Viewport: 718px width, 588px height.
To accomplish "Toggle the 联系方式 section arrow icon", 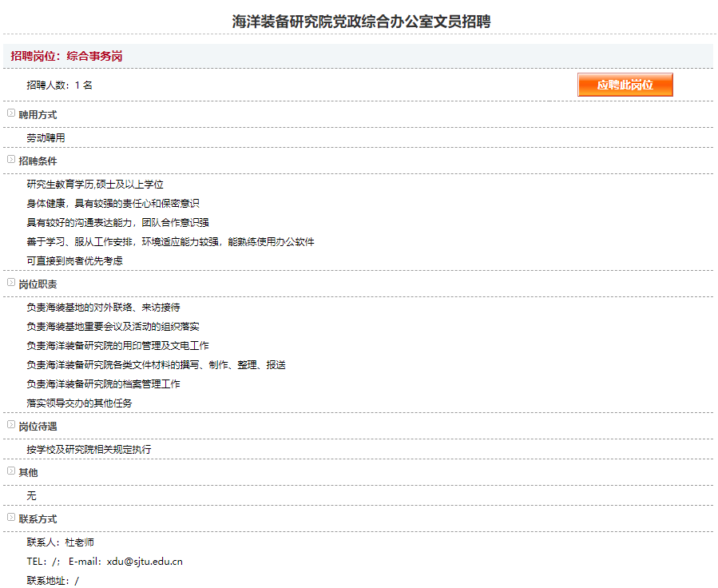I will click(x=11, y=517).
